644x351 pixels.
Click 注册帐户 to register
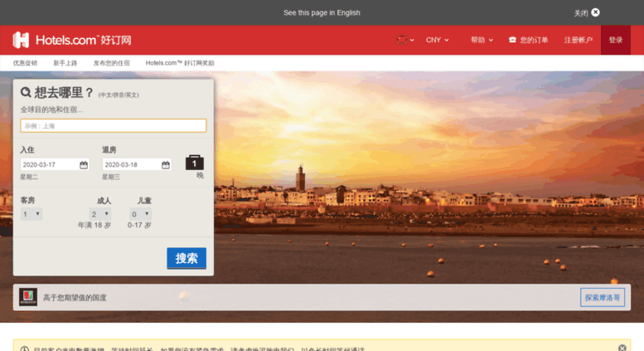579,40
